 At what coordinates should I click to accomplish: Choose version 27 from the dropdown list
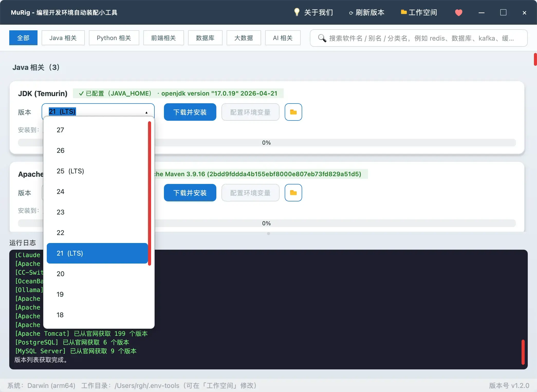(97, 130)
